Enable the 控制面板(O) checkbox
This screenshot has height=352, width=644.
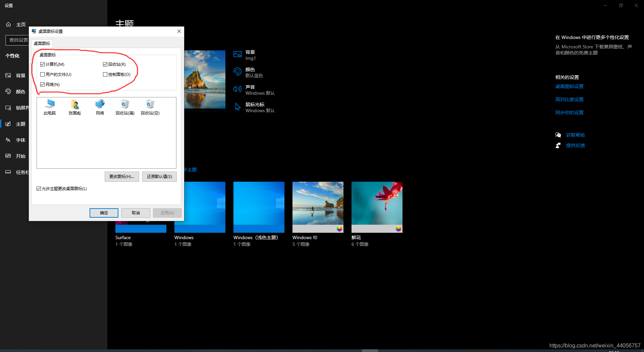(105, 75)
